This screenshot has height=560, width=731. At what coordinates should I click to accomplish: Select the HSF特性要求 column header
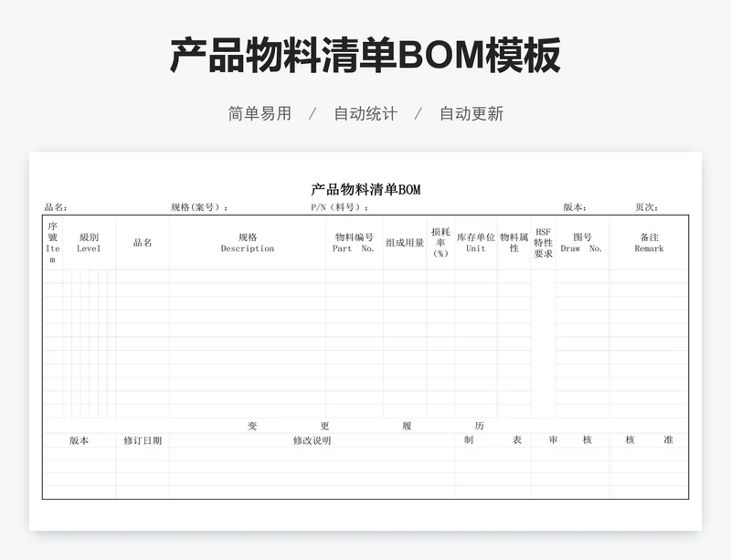coord(543,242)
